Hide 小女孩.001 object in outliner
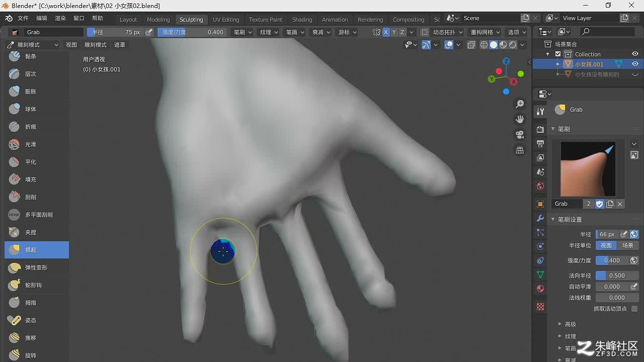 tap(635, 64)
